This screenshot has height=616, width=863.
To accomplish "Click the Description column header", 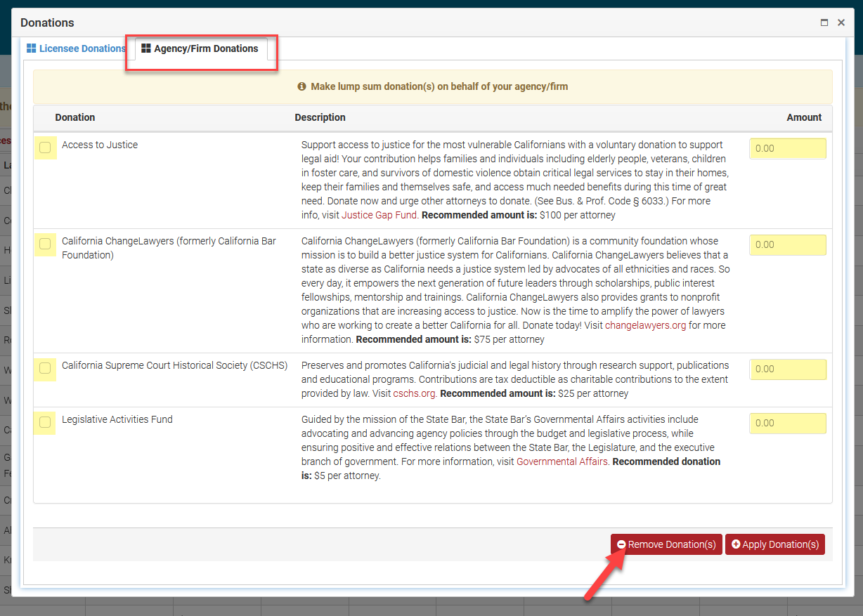I will pos(320,117).
